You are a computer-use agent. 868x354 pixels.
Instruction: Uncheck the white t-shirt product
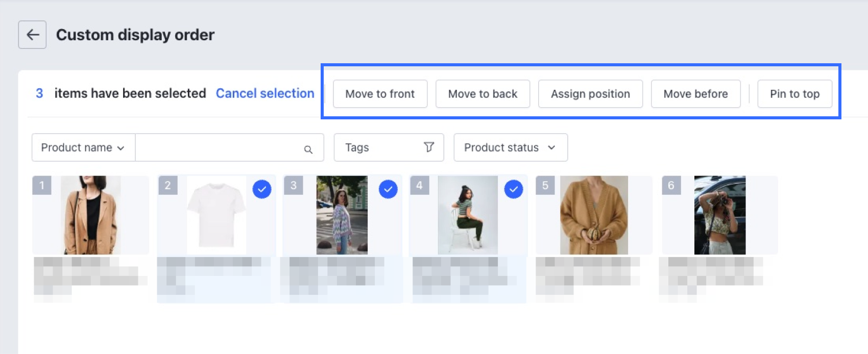tap(262, 189)
